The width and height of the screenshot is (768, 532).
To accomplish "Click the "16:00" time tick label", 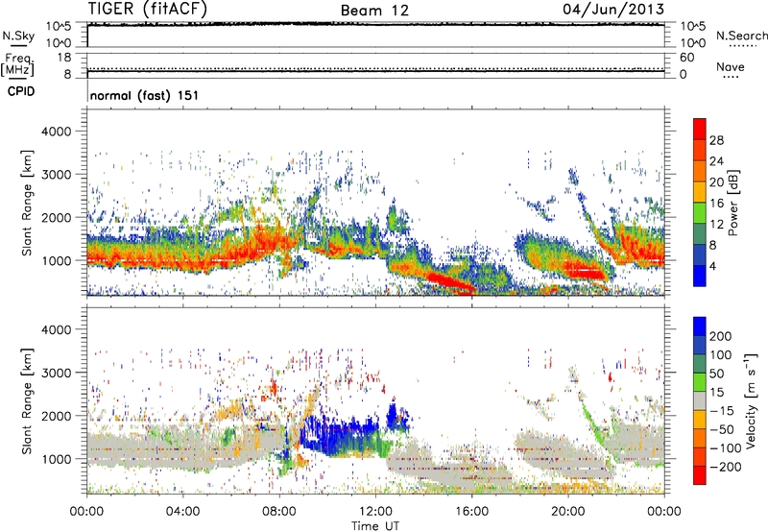I will click(471, 512).
